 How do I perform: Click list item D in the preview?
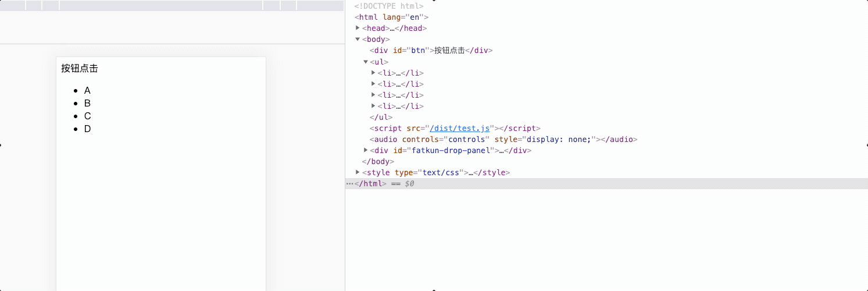87,129
